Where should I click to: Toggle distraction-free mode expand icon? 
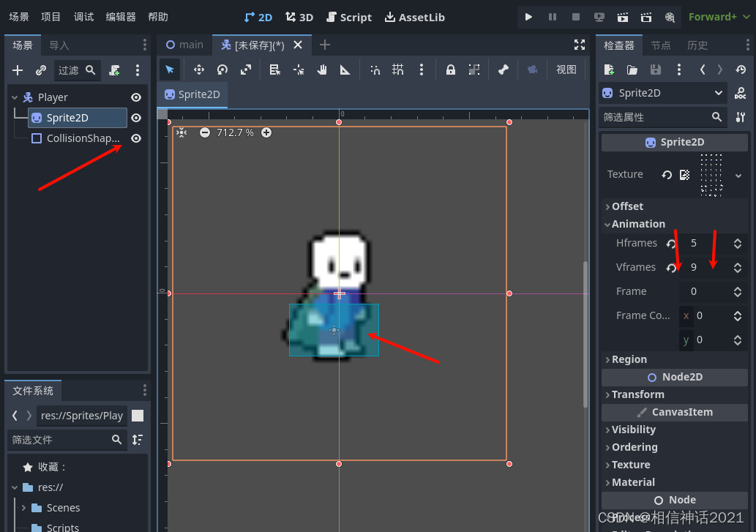580,45
